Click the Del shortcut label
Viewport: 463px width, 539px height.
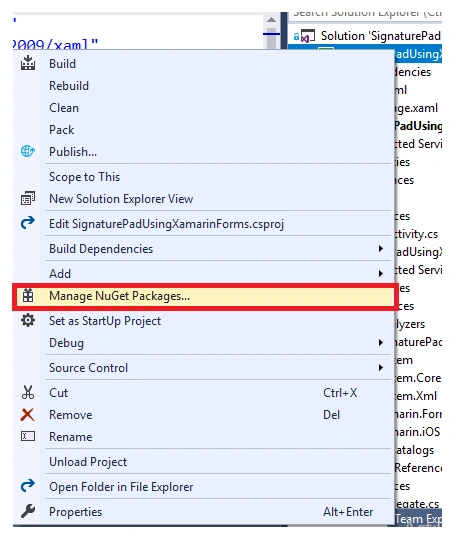click(331, 415)
